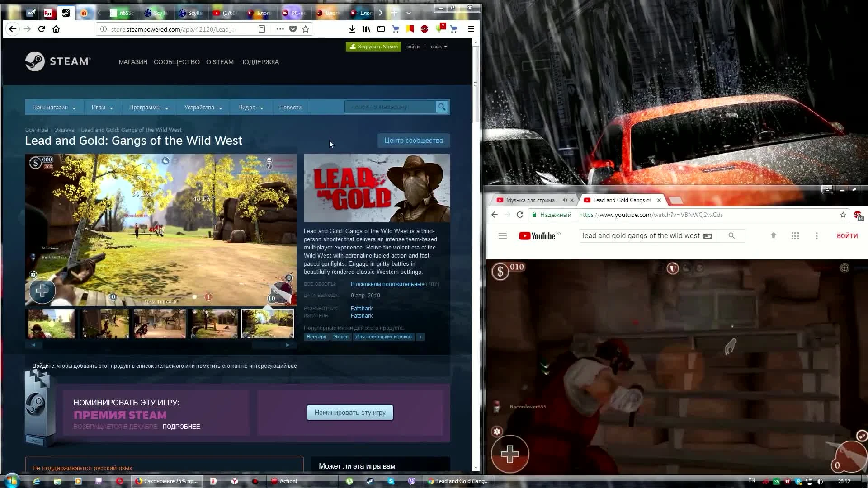Toggle the bookmark star for the Steam page
868x488 pixels.
[306, 29]
